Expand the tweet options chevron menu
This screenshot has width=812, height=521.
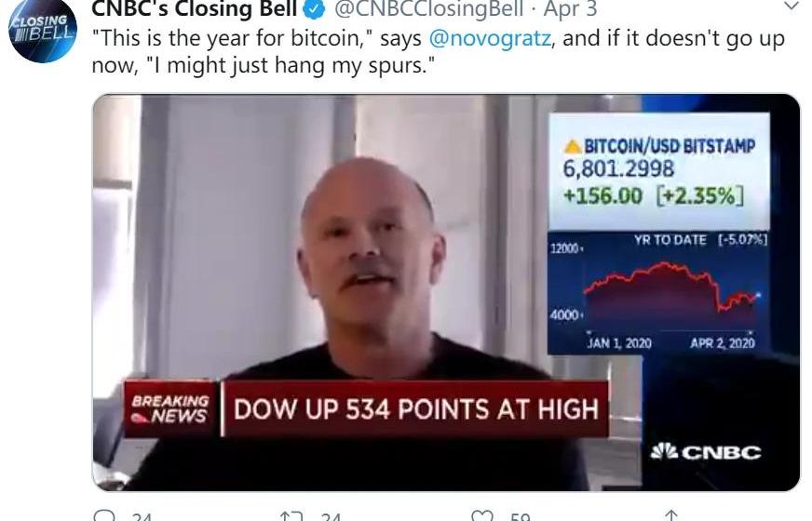coord(792,7)
